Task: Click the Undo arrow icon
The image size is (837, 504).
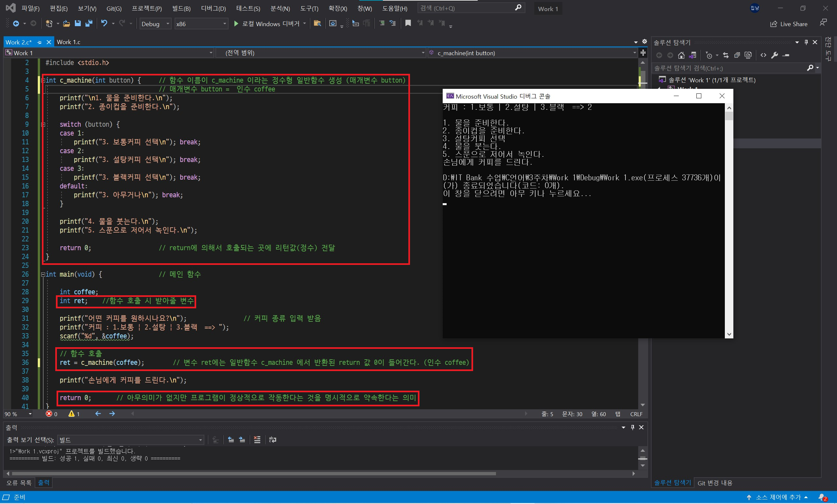Action: 104,24
